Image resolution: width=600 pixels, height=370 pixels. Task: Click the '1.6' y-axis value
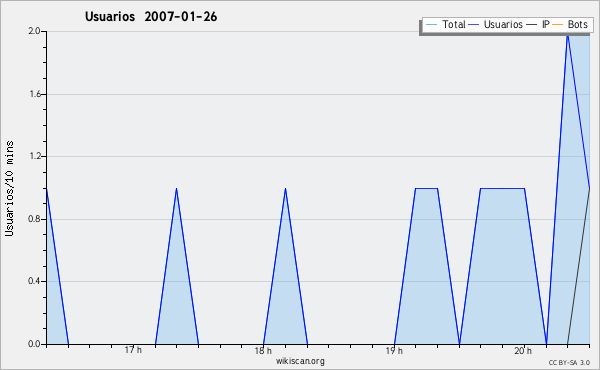34,94
